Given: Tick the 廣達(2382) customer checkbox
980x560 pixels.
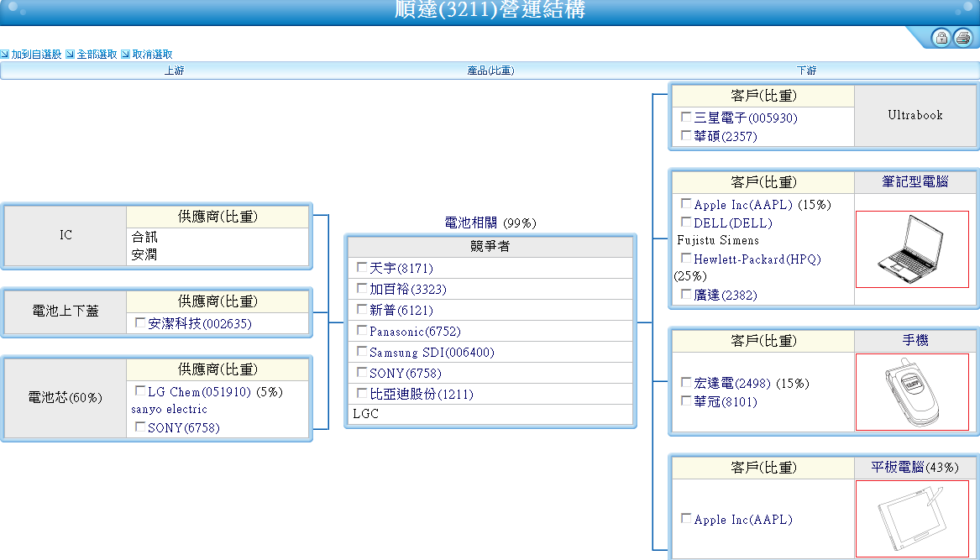Looking at the screenshot, I should [685, 294].
